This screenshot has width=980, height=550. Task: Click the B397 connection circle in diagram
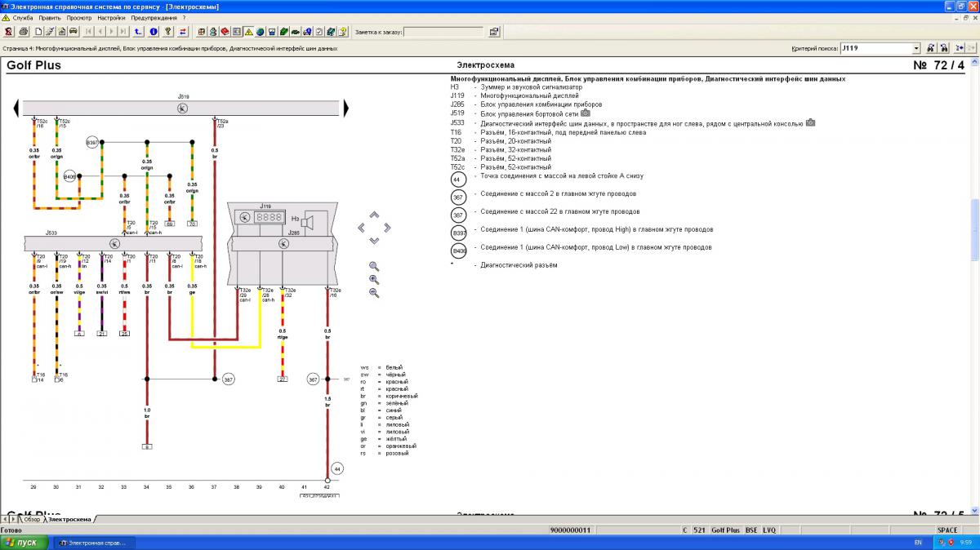92,142
